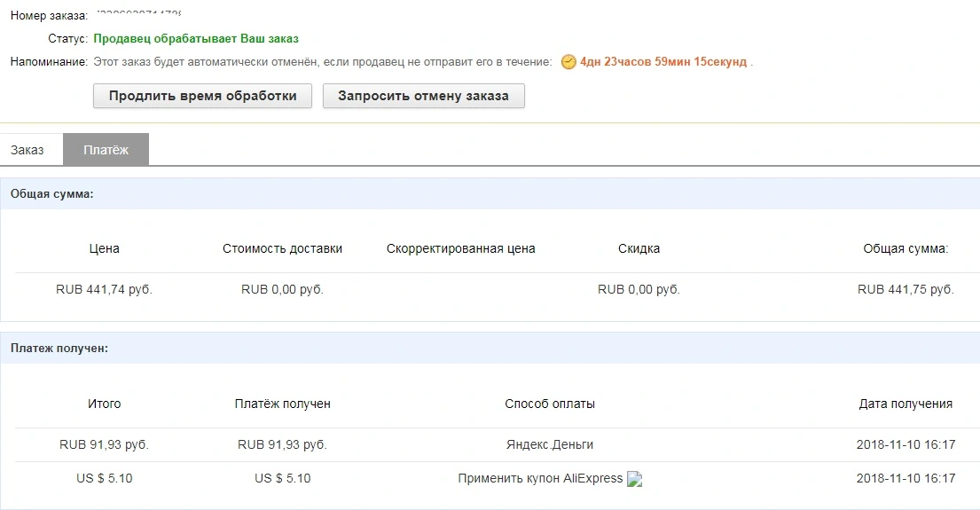Click the countdown 4дн 23часов 59мин 15секунд

[x=663, y=62]
